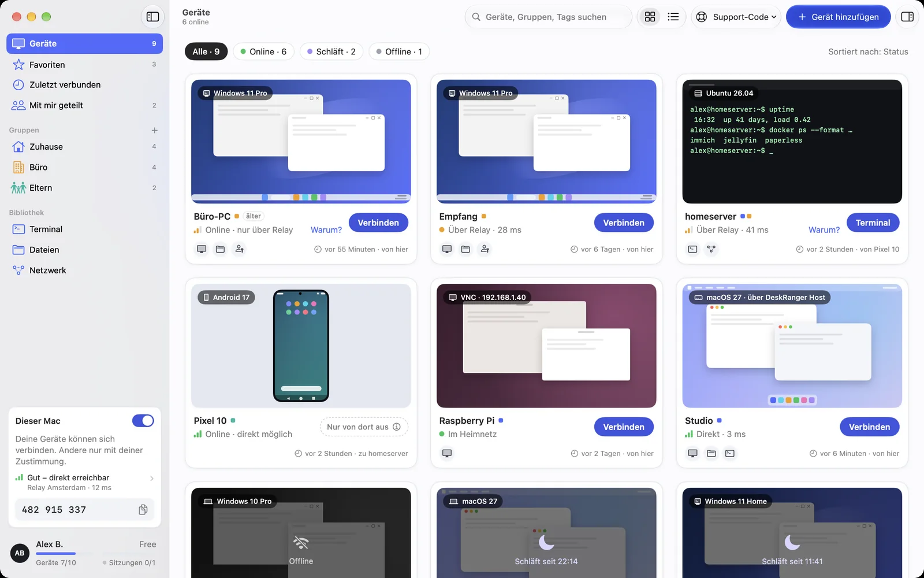Click Gerät hinzufügen button

[x=838, y=17]
